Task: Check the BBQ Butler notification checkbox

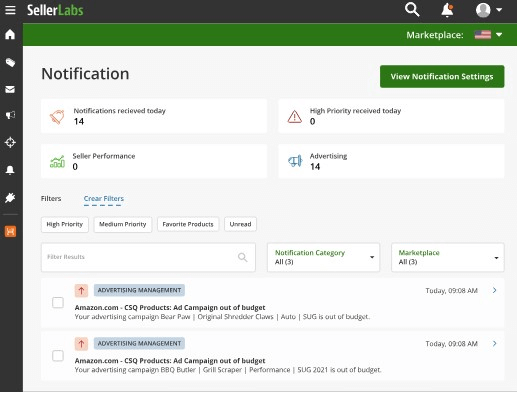Action: (58, 356)
